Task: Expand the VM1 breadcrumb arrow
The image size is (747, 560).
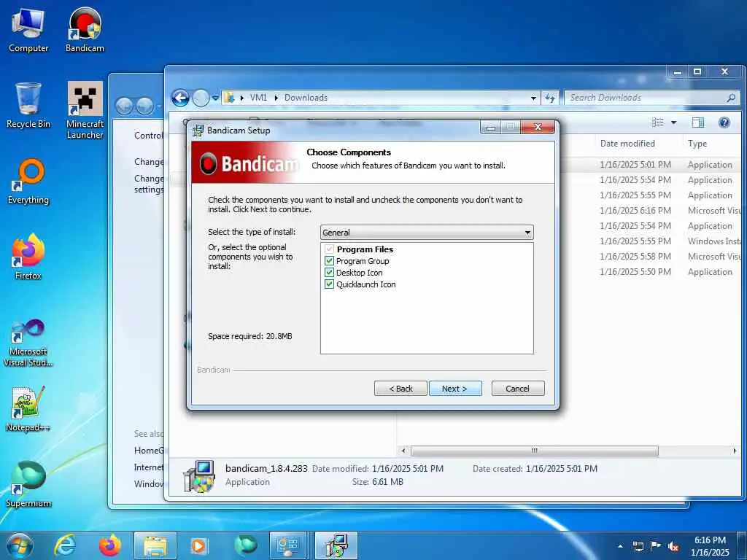Action: point(276,98)
